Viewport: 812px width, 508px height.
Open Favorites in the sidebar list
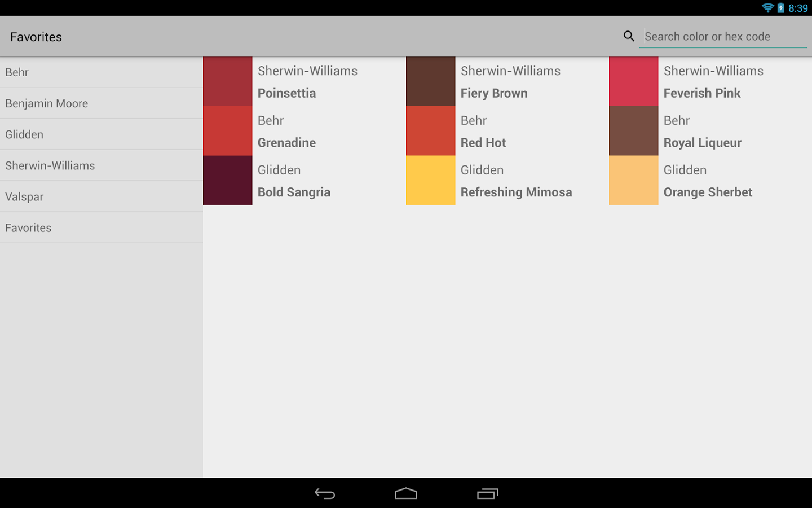101,227
